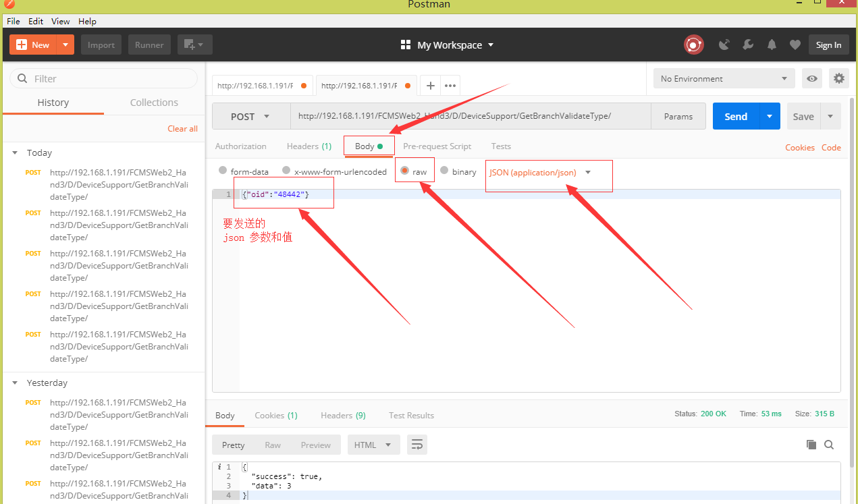Switch response view to Raw
Viewport: 858px width, 504px height.
click(x=273, y=445)
